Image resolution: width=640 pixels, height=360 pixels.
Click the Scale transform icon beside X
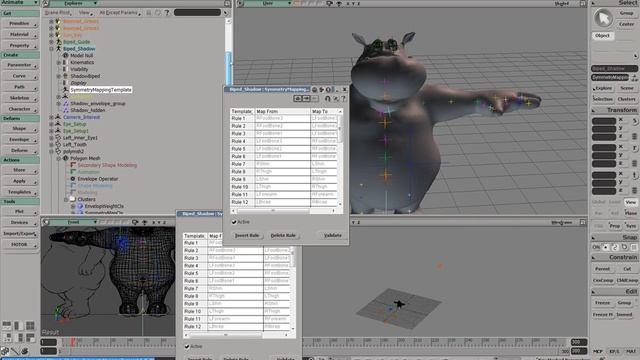point(635,121)
